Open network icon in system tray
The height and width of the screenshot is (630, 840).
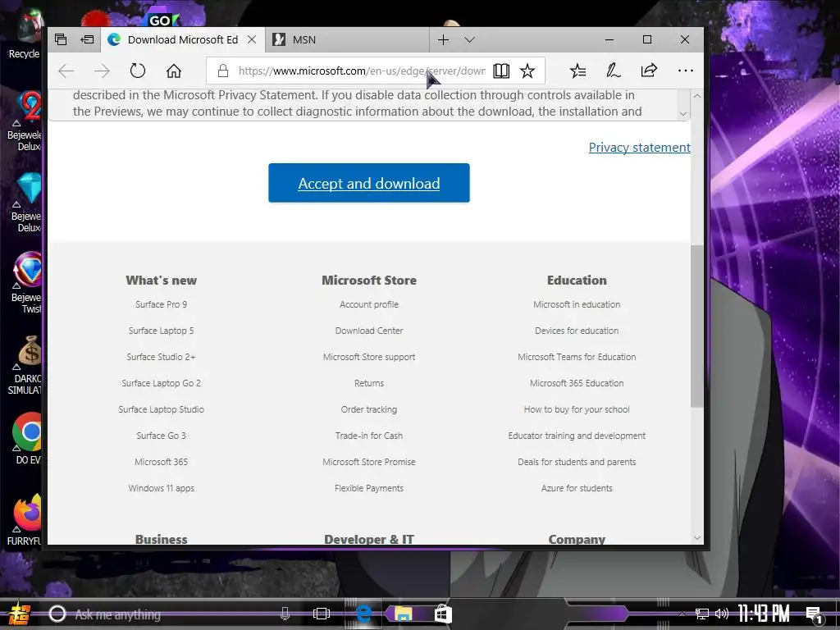[702, 614]
